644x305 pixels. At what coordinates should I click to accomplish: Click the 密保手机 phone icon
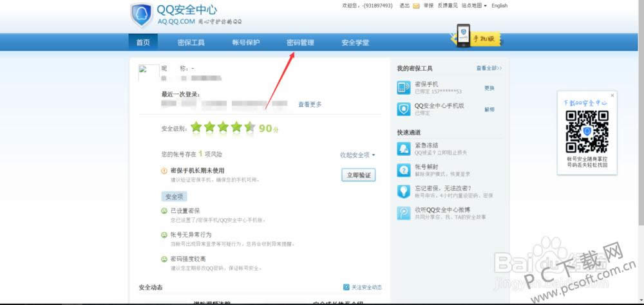(404, 88)
